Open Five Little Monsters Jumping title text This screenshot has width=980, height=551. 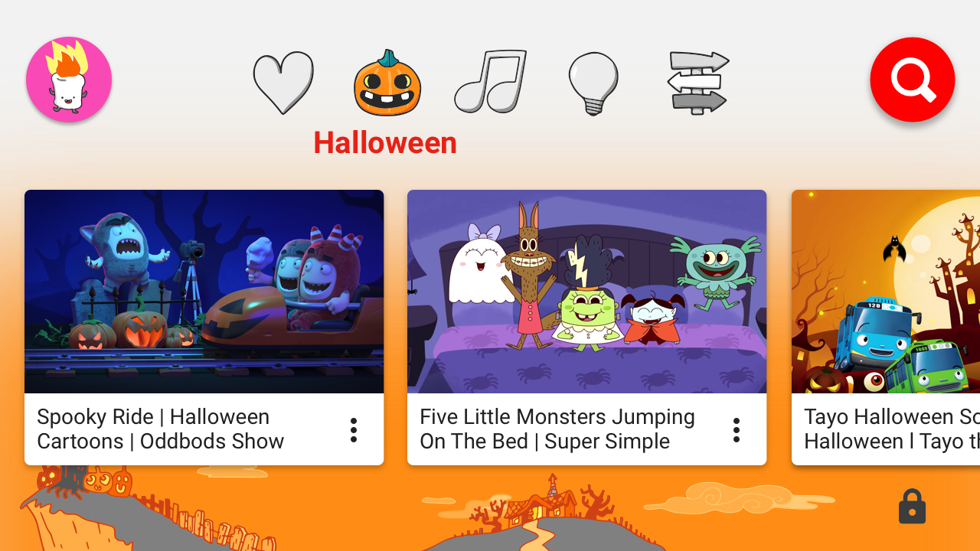(x=557, y=429)
